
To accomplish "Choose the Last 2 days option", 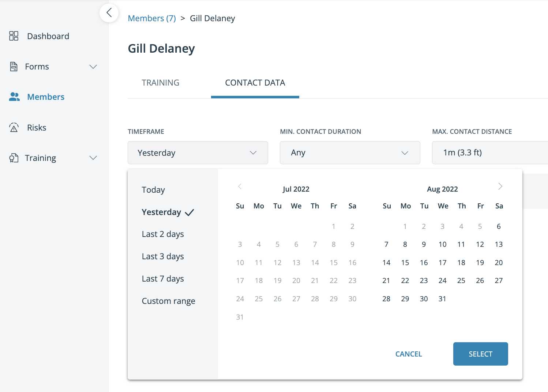I will pos(163,234).
